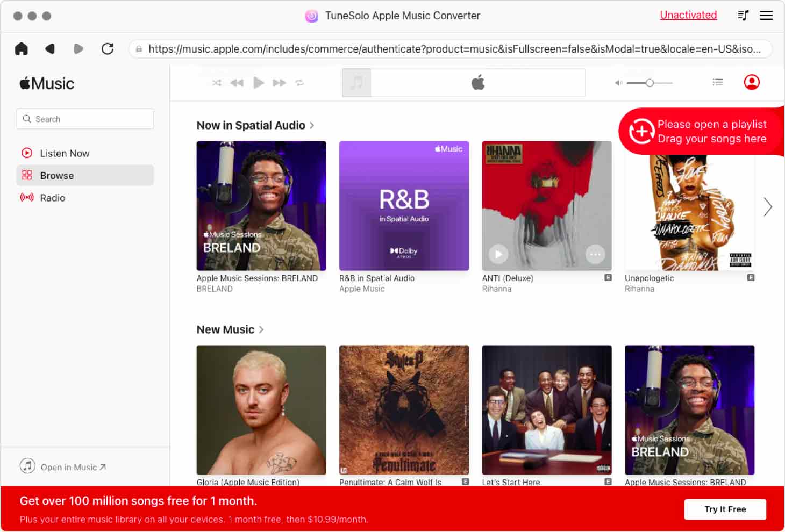Viewport: 785px width, 532px height.
Task: Click the red add-playlist plus bubble
Action: pos(641,131)
